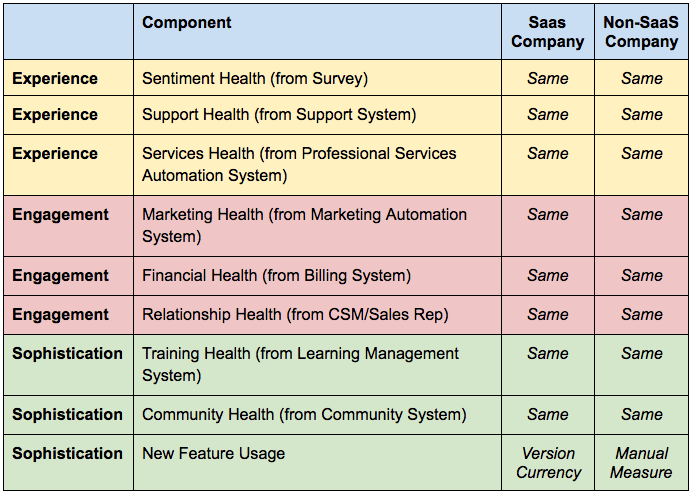Click the "Support Health (from Support System)" cell
This screenshot has width=692, height=494.
pyautogui.click(x=279, y=114)
